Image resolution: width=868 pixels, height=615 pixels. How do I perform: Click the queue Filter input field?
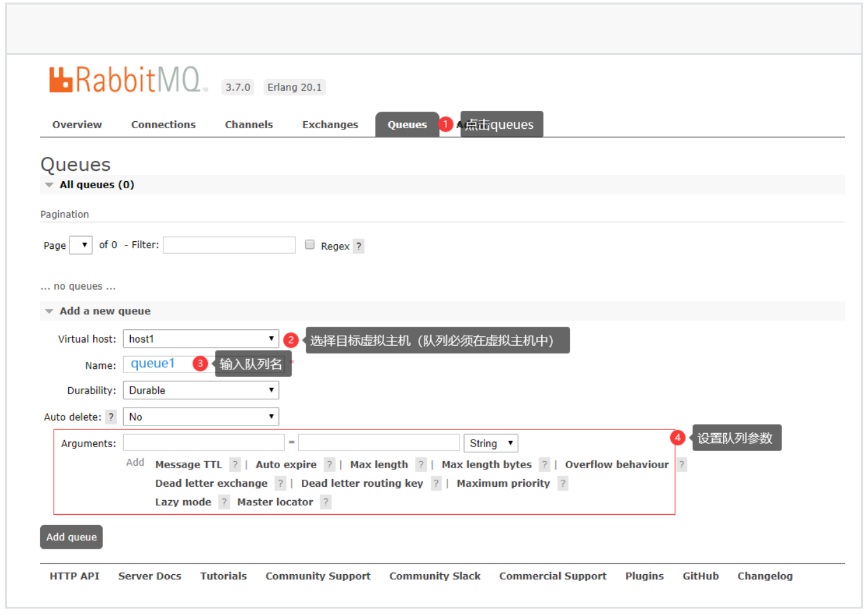pos(229,245)
